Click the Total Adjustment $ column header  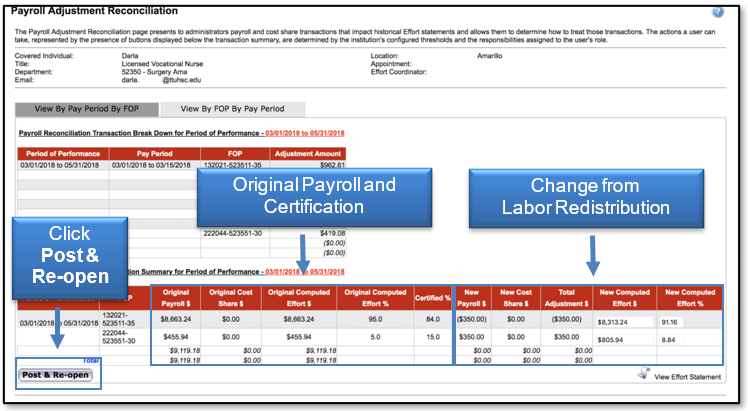(x=566, y=298)
